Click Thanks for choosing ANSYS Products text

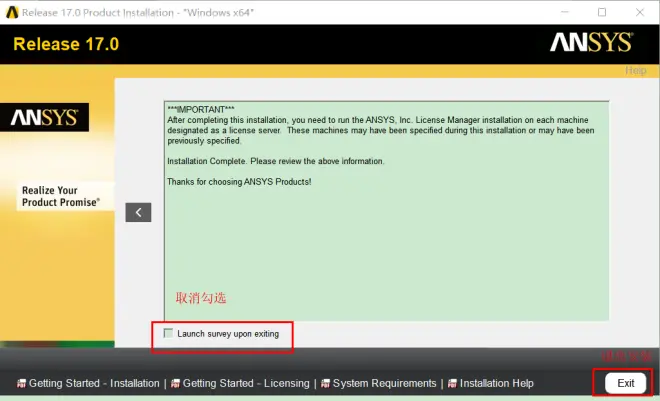click(239, 182)
